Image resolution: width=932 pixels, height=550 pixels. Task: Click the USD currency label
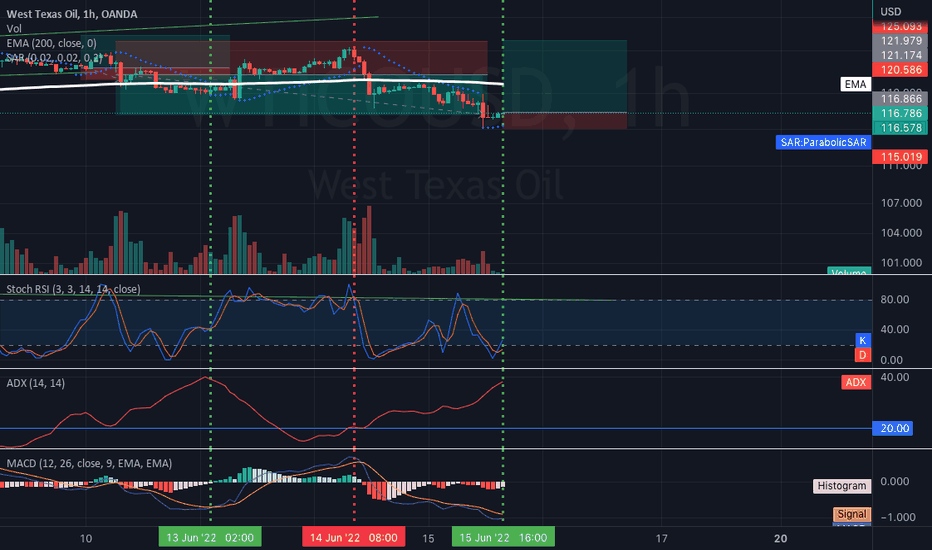click(x=890, y=11)
